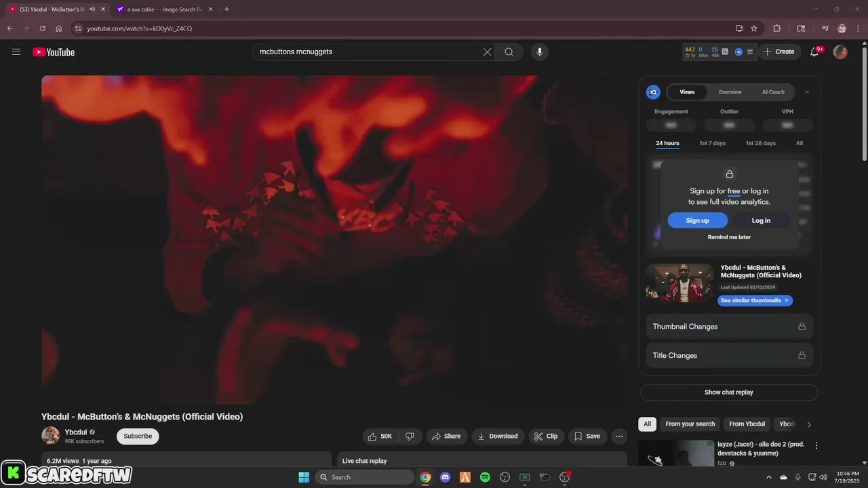
Task: Open more actions ellipsis under video
Action: (619, 436)
